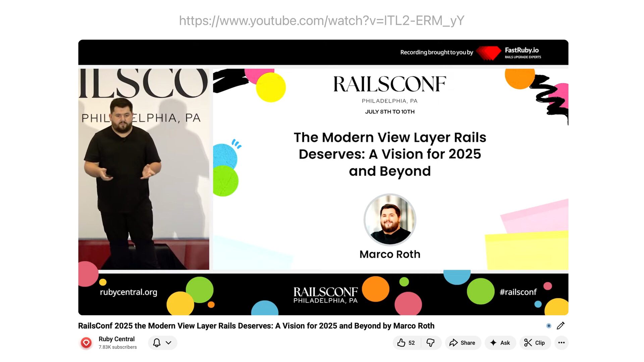Open the three-dot more actions menu

[561, 343]
